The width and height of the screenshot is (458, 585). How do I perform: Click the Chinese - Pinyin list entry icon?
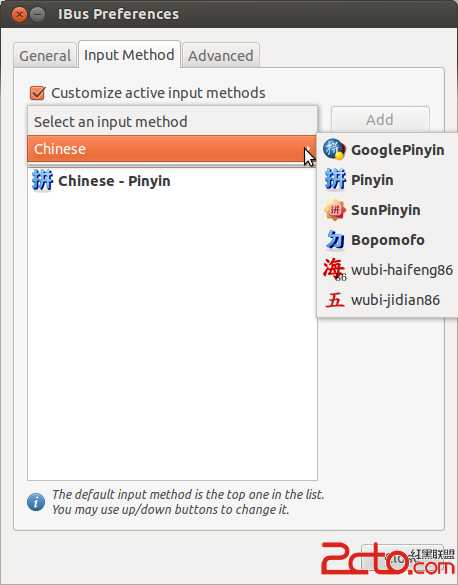click(43, 180)
